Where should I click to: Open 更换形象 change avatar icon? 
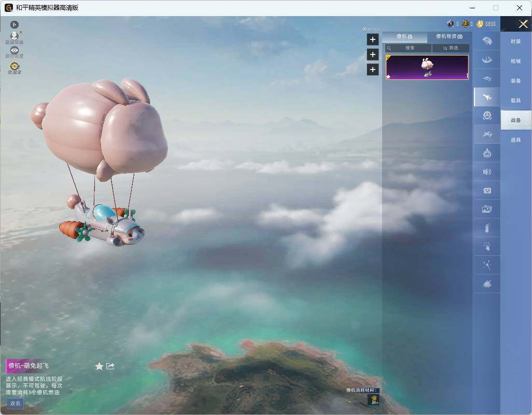pos(14,37)
